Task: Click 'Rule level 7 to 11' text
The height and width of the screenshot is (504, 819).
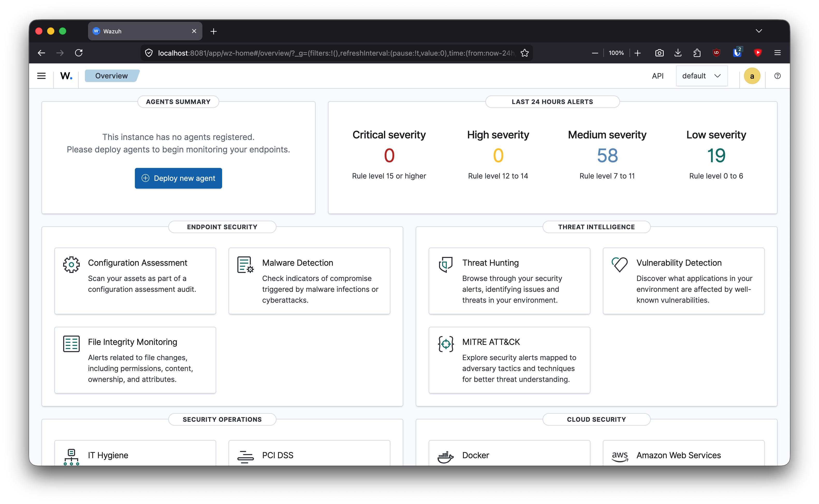Action: coord(607,176)
